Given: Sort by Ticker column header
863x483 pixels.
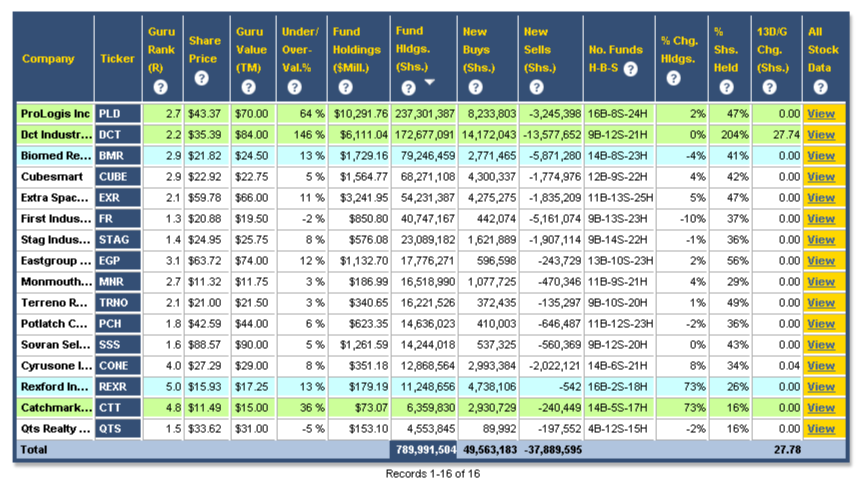Looking at the screenshot, I should pyautogui.click(x=117, y=59).
